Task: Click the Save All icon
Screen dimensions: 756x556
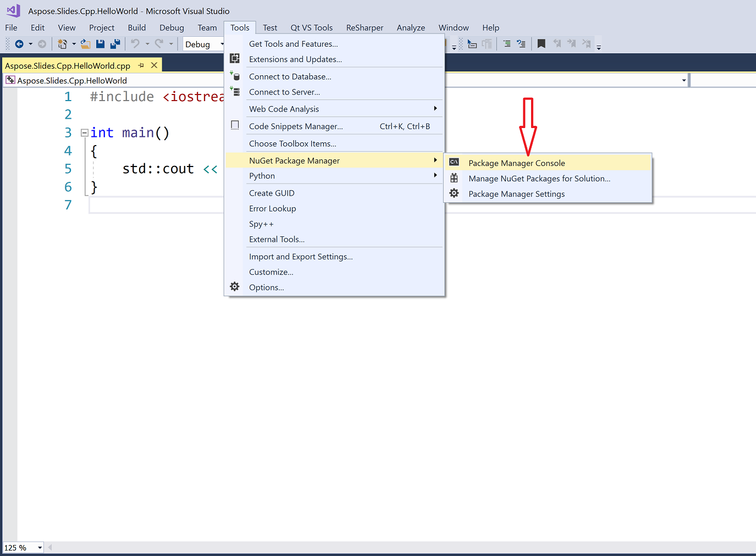Action: pyautogui.click(x=115, y=44)
